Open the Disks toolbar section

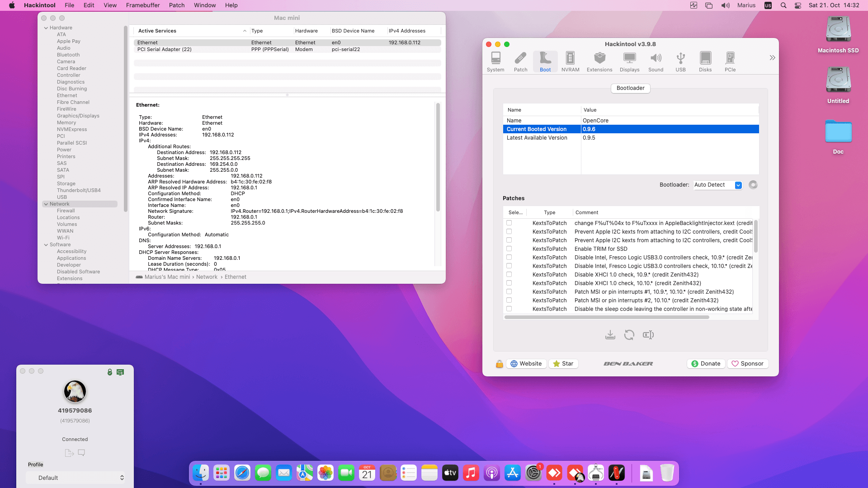coord(705,61)
